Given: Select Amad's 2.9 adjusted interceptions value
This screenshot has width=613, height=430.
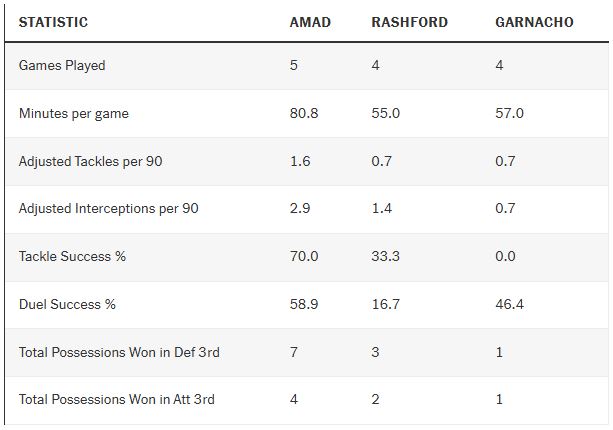Looking at the screenshot, I should coord(299,208).
